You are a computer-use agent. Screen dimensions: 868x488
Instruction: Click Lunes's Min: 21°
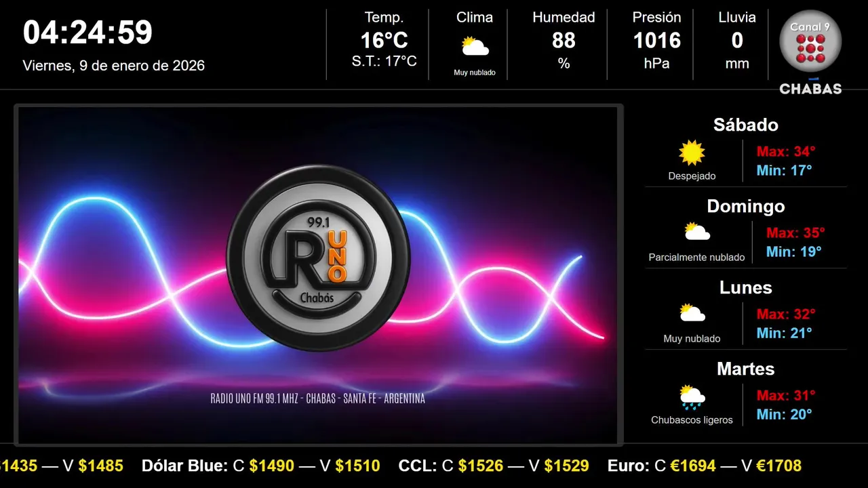click(785, 333)
